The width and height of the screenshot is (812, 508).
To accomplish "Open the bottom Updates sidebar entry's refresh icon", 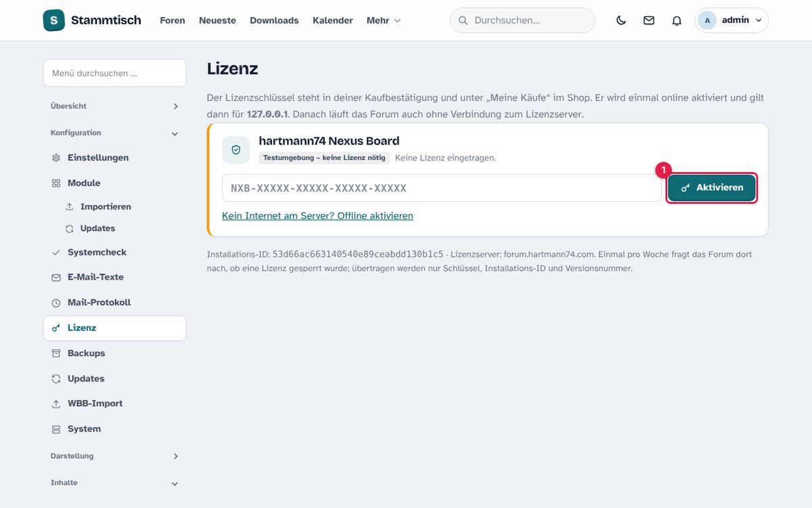I will coord(56,379).
